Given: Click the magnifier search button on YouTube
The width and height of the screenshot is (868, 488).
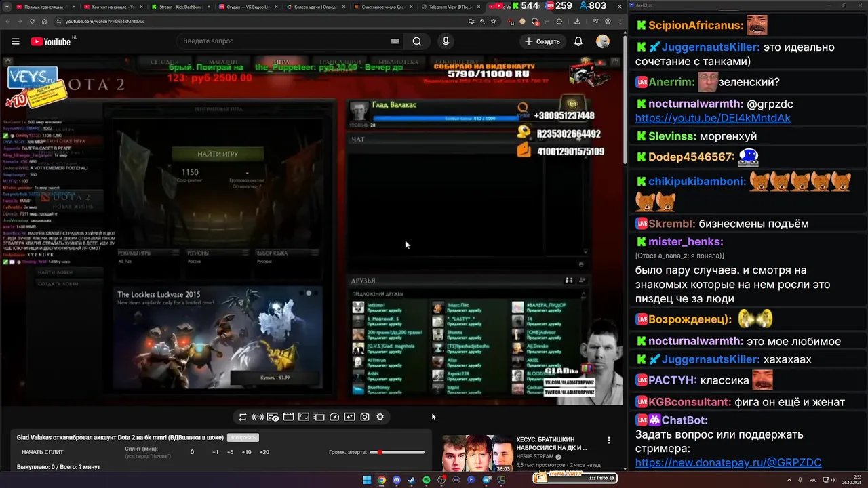Looking at the screenshot, I should click(417, 41).
